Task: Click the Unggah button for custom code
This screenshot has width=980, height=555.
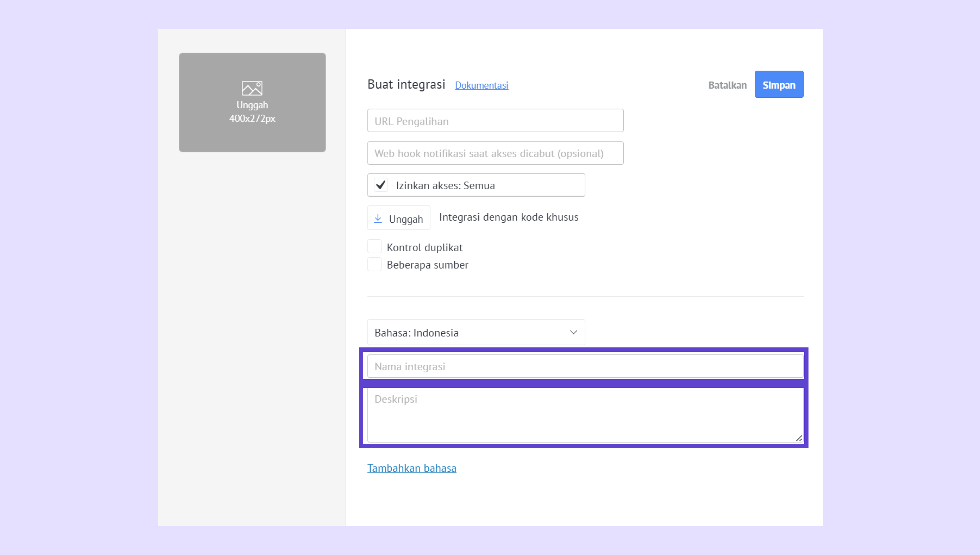Action: click(x=398, y=218)
